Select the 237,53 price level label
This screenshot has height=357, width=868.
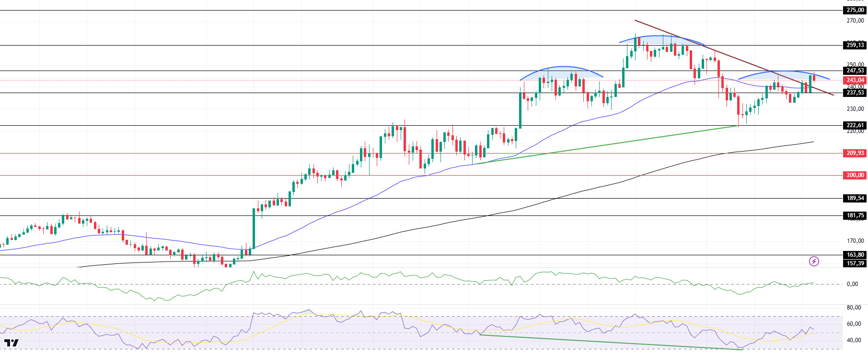[x=855, y=93]
